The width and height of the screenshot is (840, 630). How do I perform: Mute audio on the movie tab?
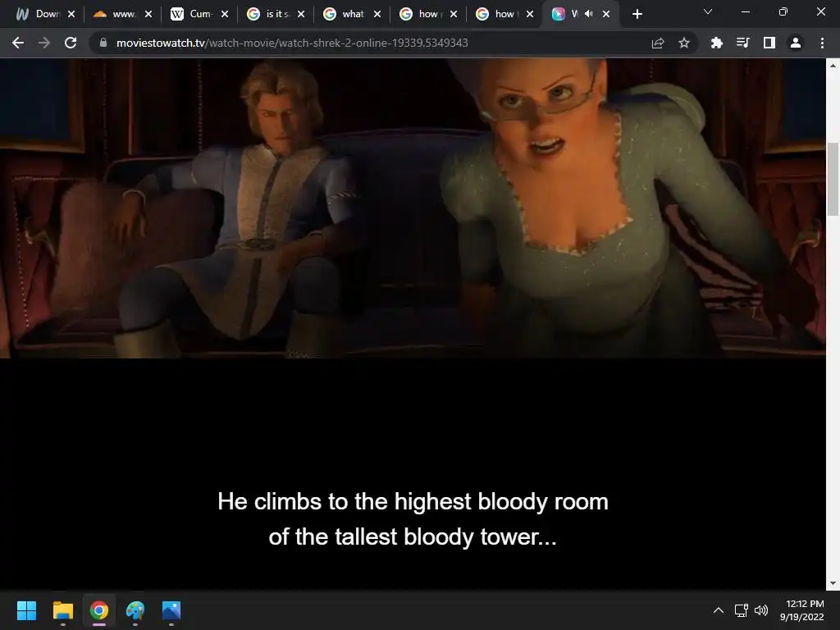[589, 14]
